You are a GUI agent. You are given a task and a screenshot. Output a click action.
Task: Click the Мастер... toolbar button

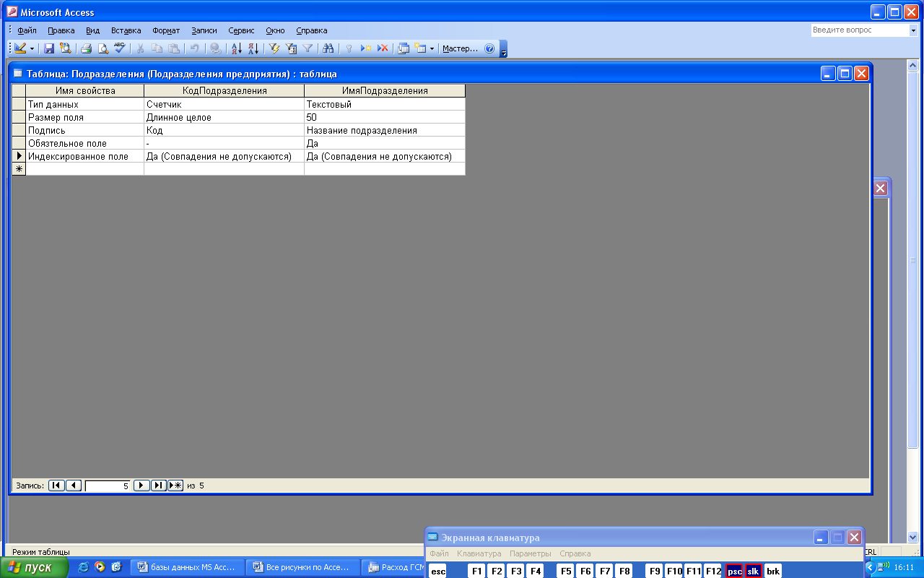click(x=460, y=49)
